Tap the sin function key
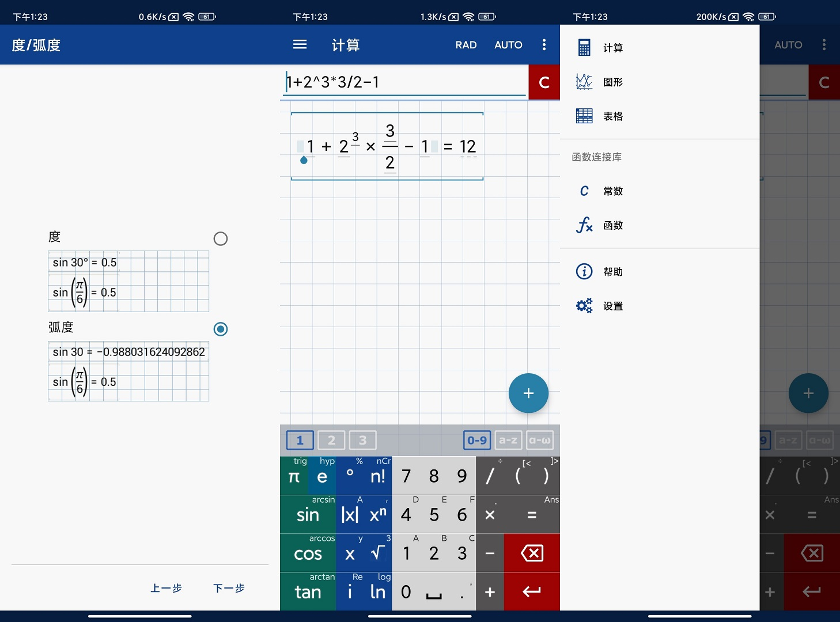 308,514
